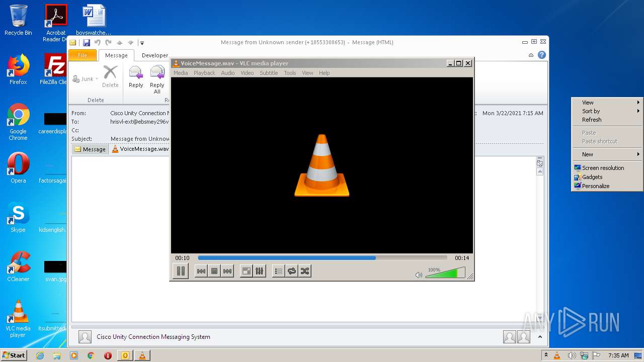Expand View submenu in context menu
The height and width of the screenshot is (362, 644).
(x=607, y=103)
